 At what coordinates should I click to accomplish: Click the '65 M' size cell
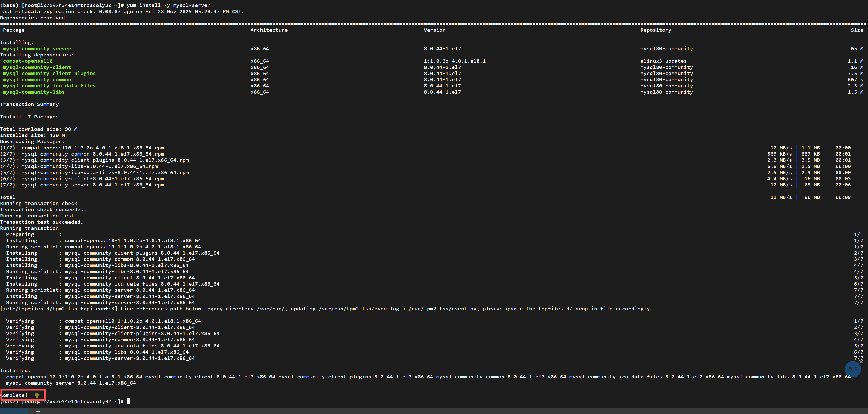tap(857, 48)
